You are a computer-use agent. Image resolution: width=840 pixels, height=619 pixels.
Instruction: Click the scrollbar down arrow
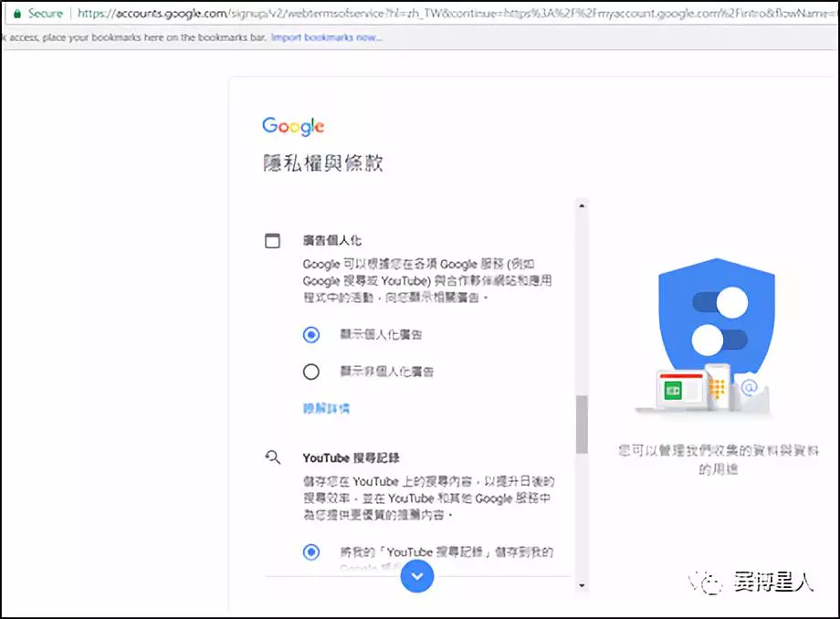582,586
